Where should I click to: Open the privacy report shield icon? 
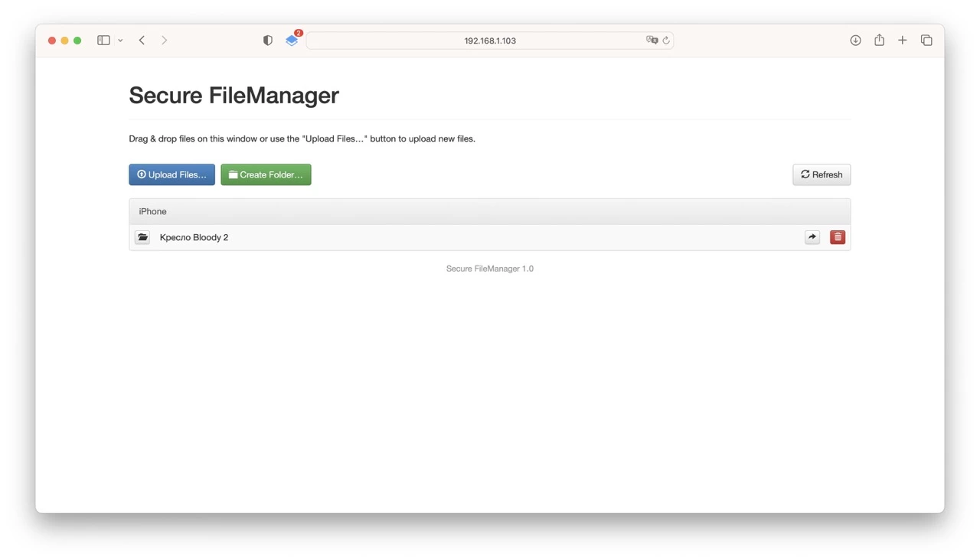pyautogui.click(x=267, y=41)
